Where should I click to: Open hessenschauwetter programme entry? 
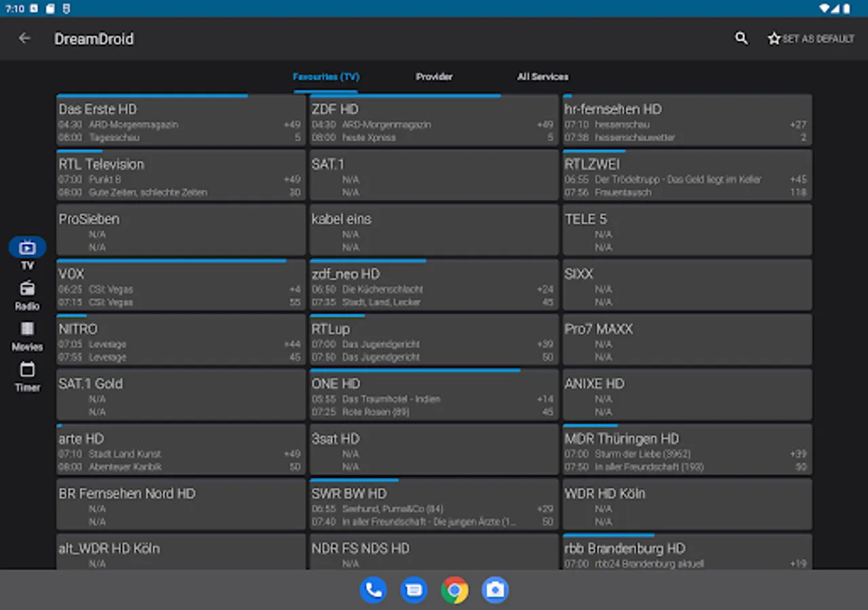coord(635,138)
